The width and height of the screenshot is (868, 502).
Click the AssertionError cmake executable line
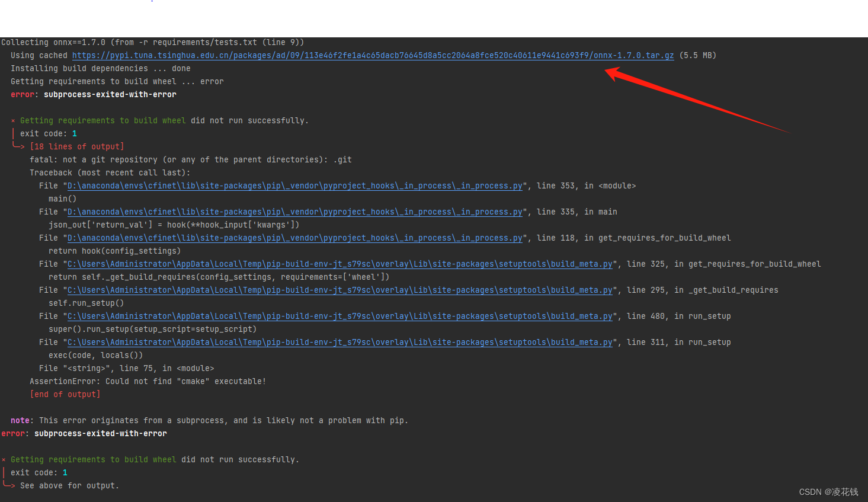tap(148, 381)
